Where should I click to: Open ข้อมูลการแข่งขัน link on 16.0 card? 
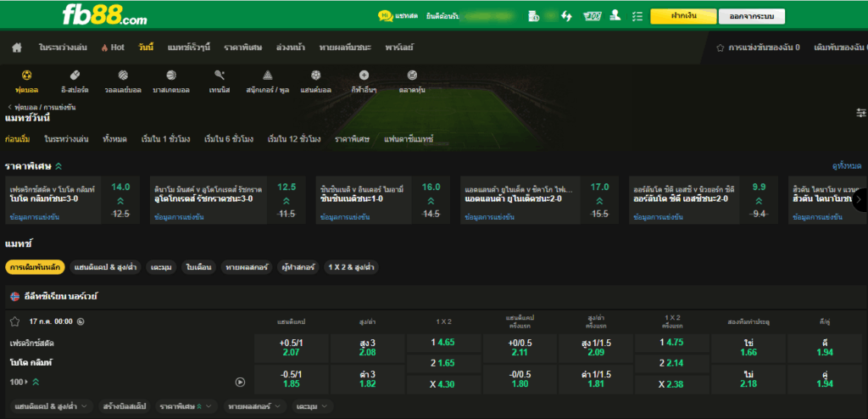pyautogui.click(x=346, y=217)
